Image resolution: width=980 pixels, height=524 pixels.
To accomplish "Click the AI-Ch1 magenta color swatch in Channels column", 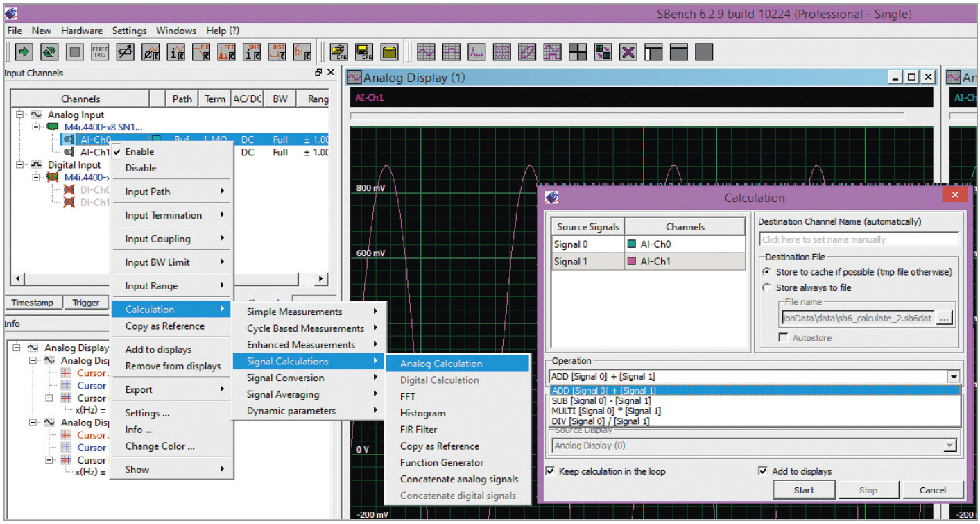I will point(632,262).
